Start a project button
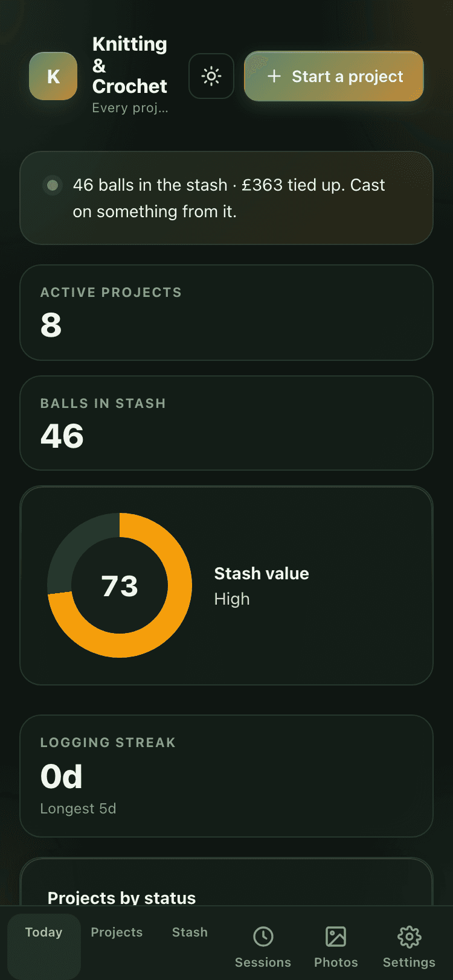The width and height of the screenshot is (453, 980). point(334,76)
